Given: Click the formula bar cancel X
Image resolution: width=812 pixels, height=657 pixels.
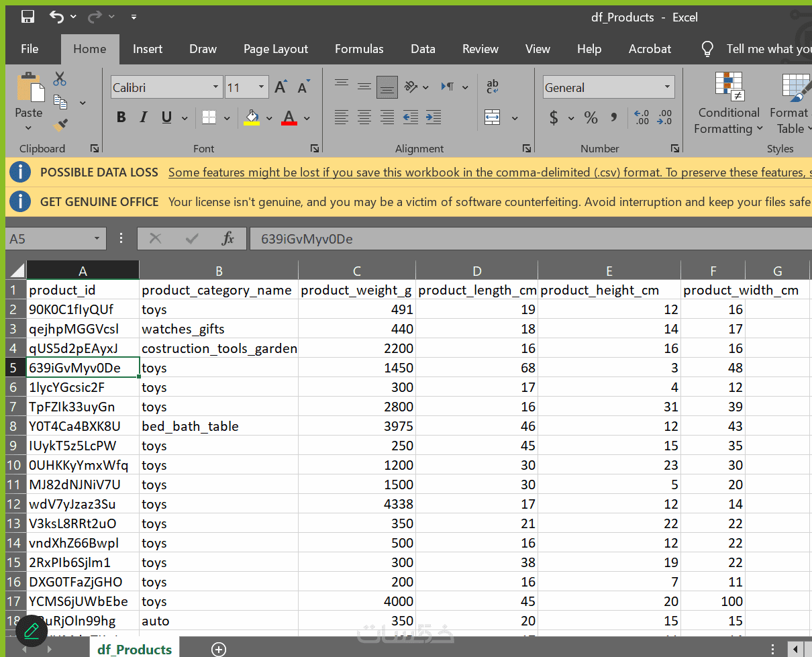Looking at the screenshot, I should point(156,238).
